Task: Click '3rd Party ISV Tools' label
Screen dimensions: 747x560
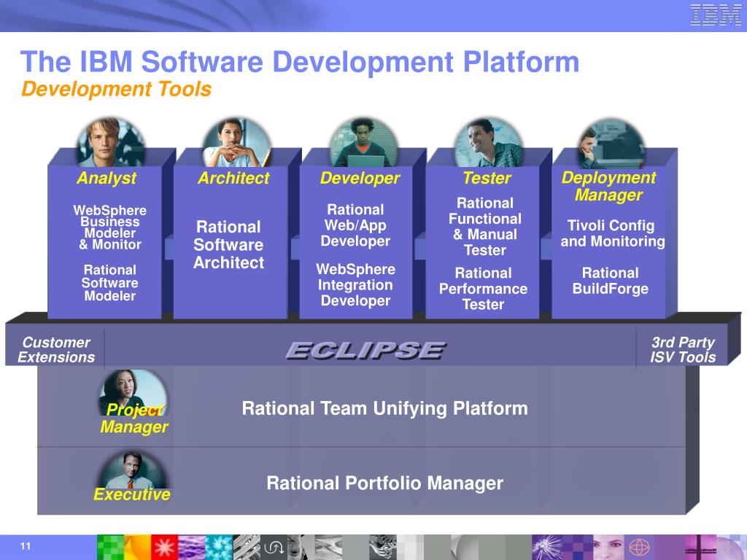Action: (x=683, y=349)
